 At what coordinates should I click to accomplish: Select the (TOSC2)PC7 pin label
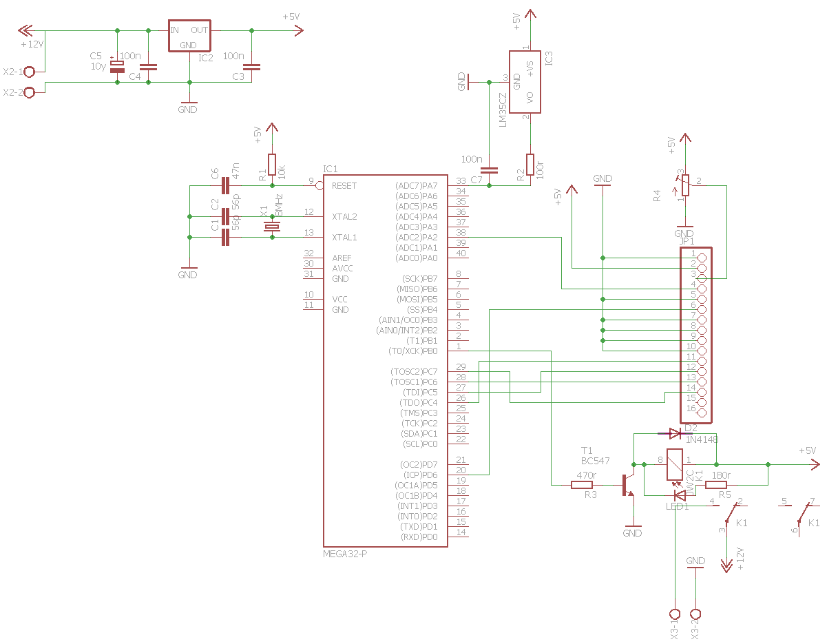414,372
